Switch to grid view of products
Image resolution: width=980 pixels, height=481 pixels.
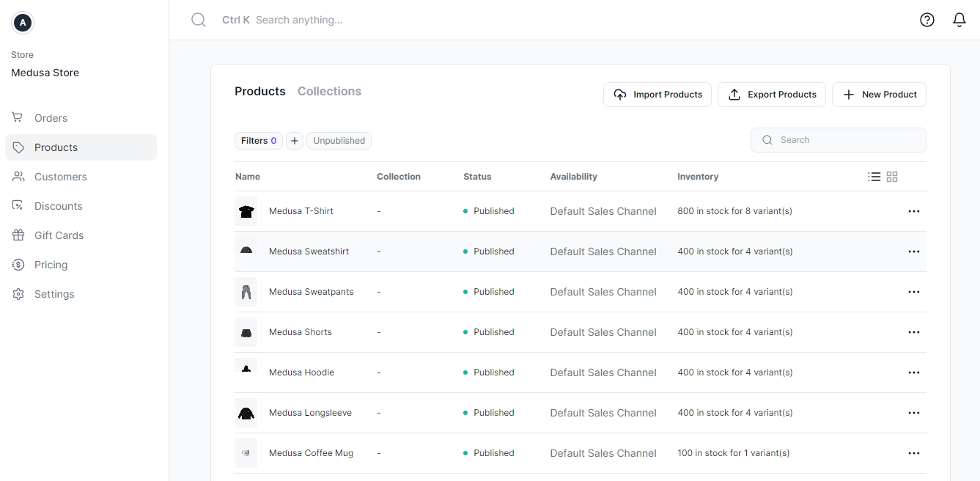tap(892, 177)
